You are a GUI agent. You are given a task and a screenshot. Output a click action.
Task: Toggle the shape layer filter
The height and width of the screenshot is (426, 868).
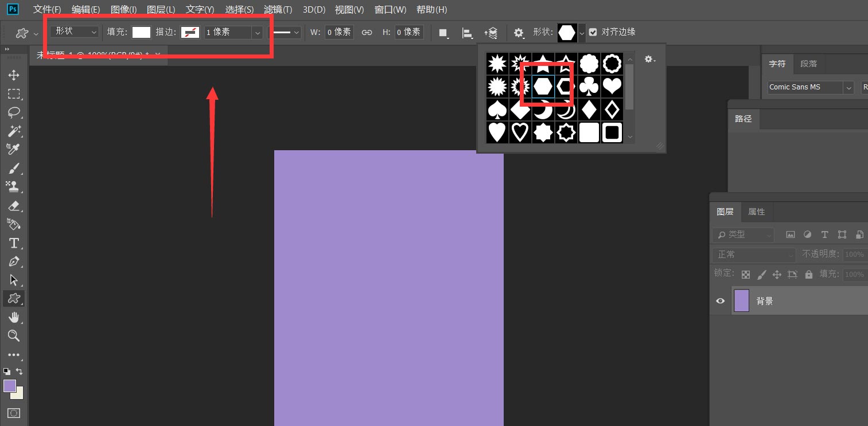[x=842, y=235]
